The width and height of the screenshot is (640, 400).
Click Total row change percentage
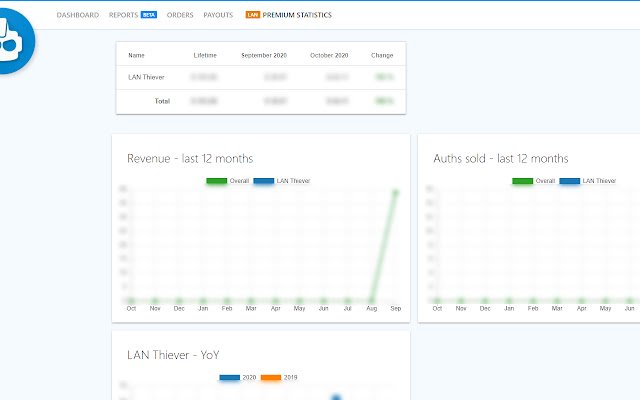[384, 101]
